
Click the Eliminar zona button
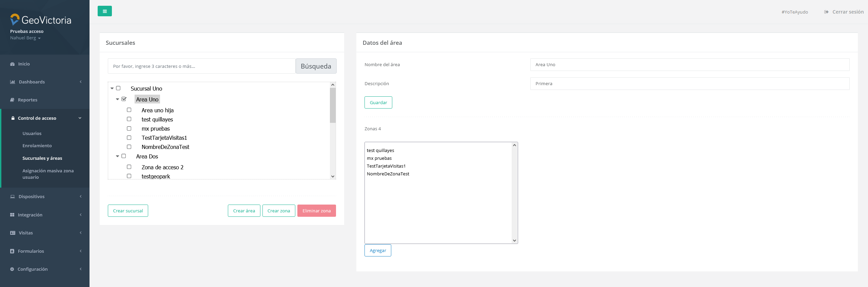[316, 211]
